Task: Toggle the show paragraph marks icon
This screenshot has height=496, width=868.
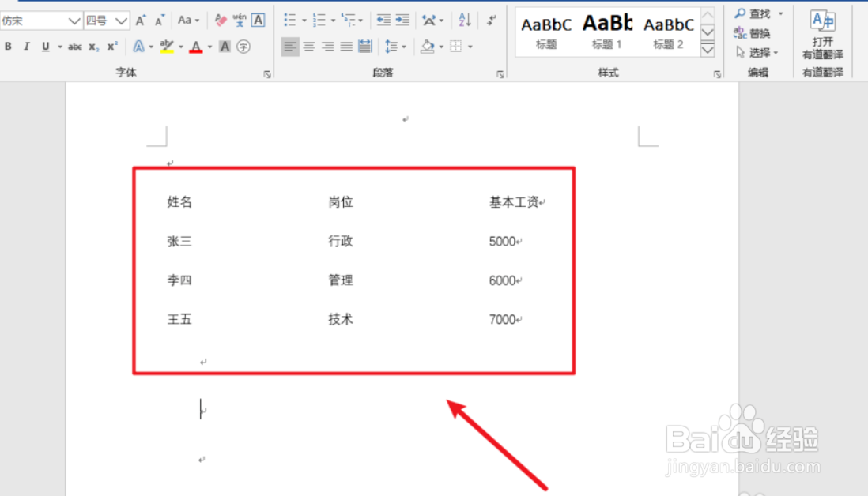Action: [492, 20]
